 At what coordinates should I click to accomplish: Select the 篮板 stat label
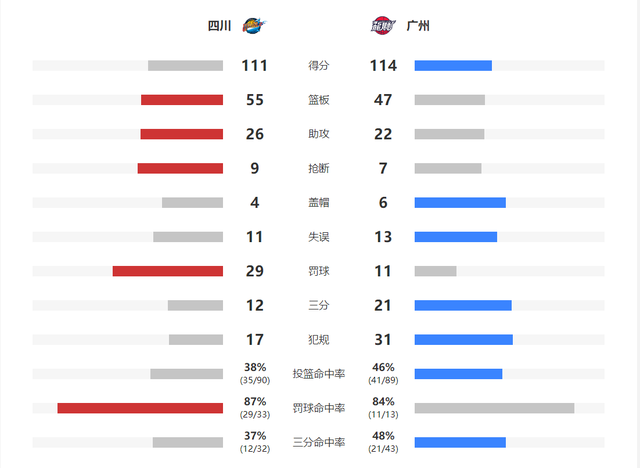pos(319,100)
